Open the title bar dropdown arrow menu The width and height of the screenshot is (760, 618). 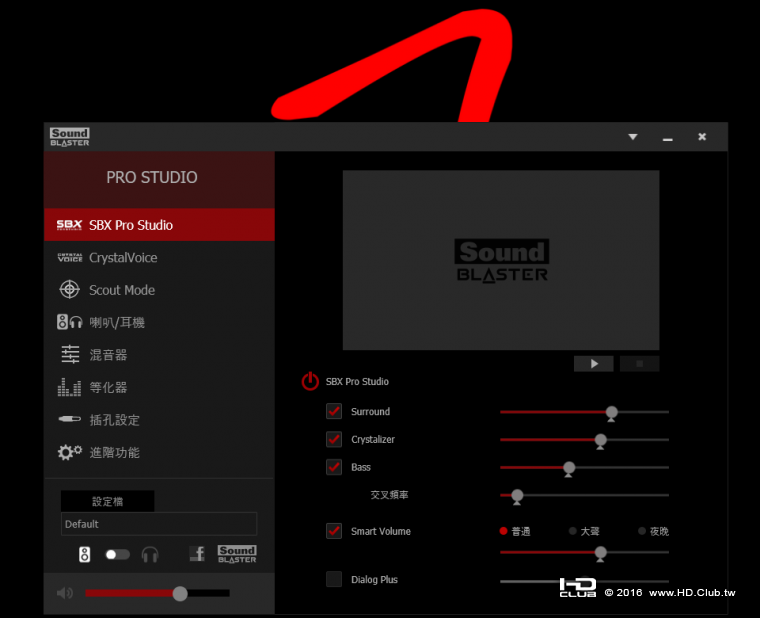tap(633, 137)
